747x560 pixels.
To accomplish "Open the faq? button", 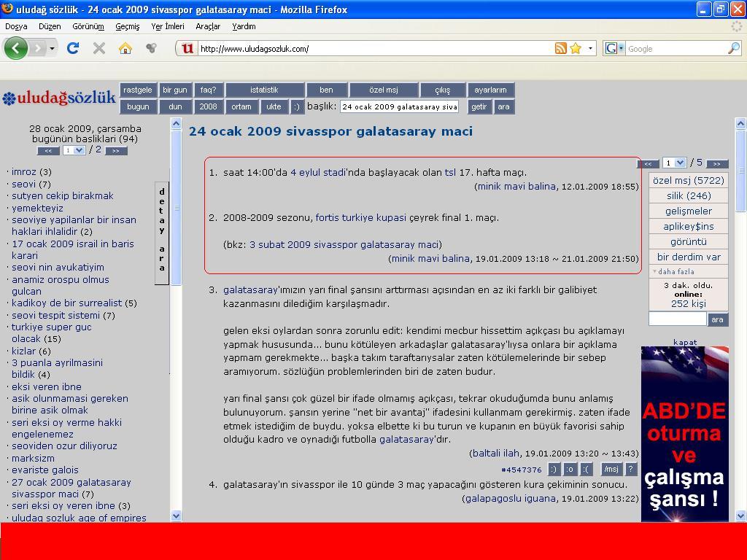I will coord(208,90).
